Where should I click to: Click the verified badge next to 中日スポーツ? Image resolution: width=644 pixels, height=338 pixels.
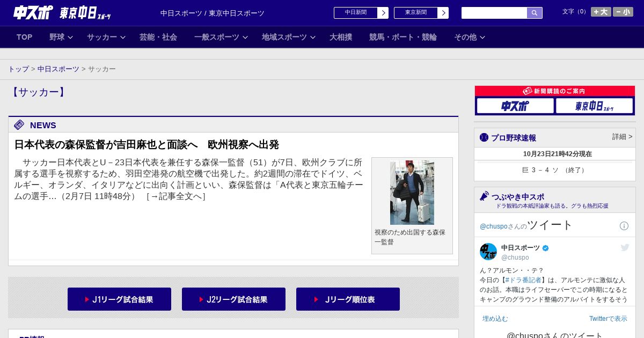coord(546,248)
